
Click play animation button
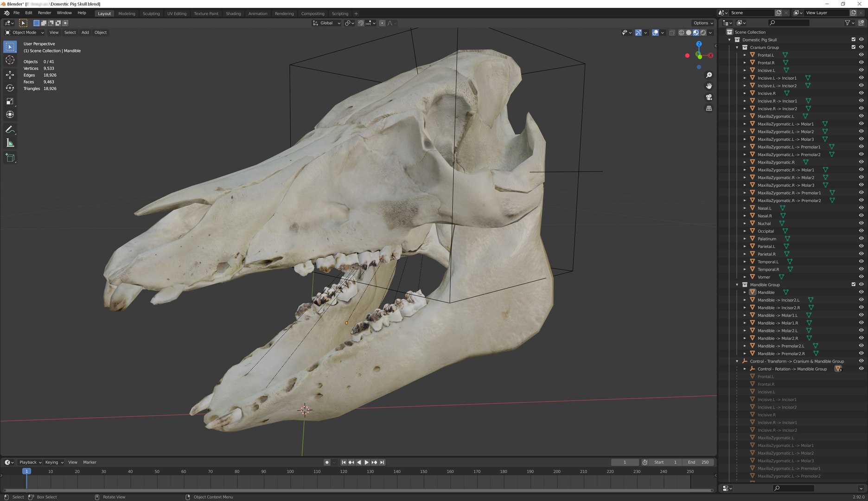[x=367, y=462]
